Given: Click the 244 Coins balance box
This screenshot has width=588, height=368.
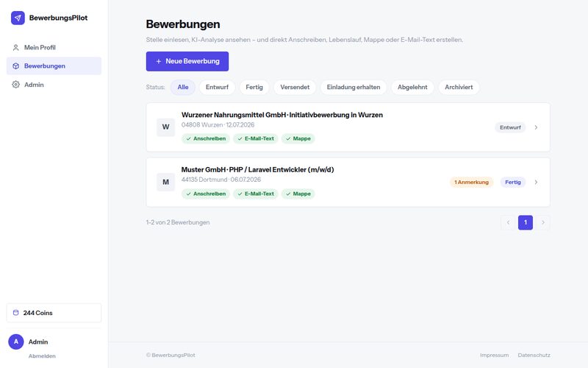Looking at the screenshot, I should 54,313.
